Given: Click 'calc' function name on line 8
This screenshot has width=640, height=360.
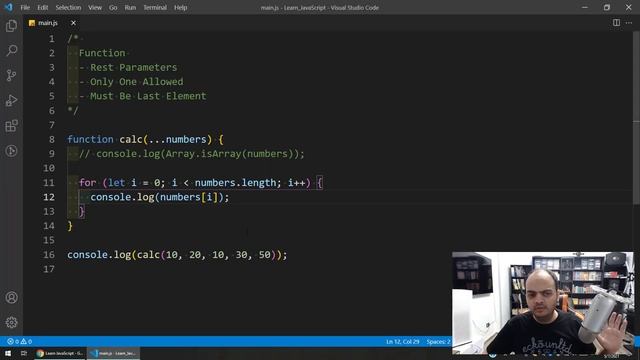Looking at the screenshot, I should [131, 139].
